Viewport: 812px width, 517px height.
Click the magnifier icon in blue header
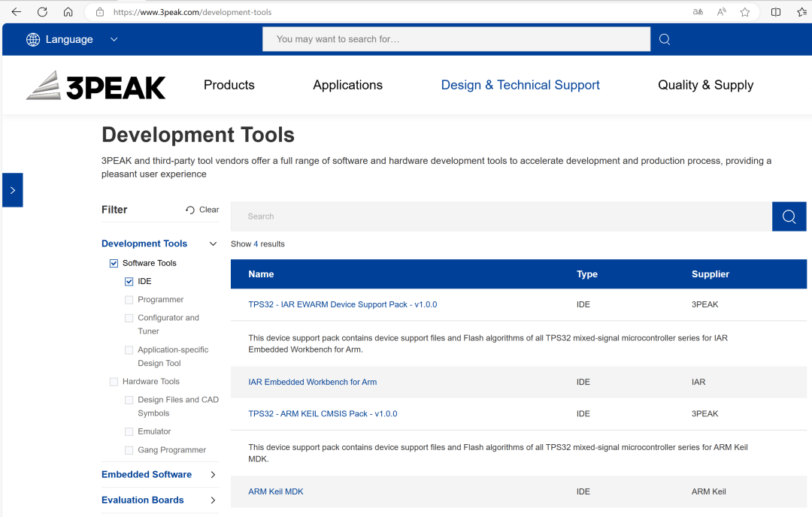click(665, 39)
